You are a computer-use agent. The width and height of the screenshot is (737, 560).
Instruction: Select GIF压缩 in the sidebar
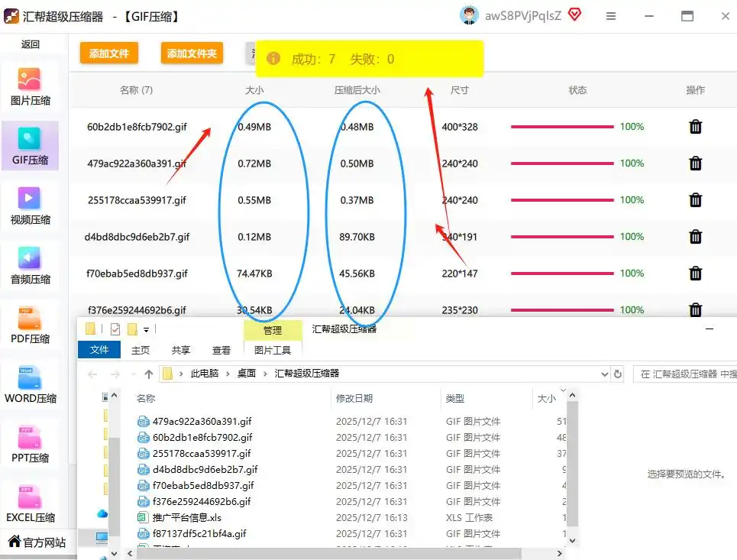click(x=30, y=146)
